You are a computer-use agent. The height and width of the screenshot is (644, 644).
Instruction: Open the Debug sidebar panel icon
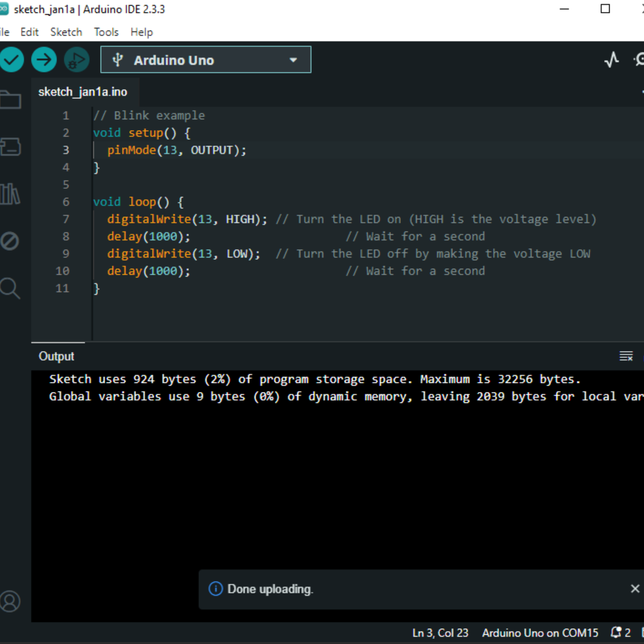point(10,241)
